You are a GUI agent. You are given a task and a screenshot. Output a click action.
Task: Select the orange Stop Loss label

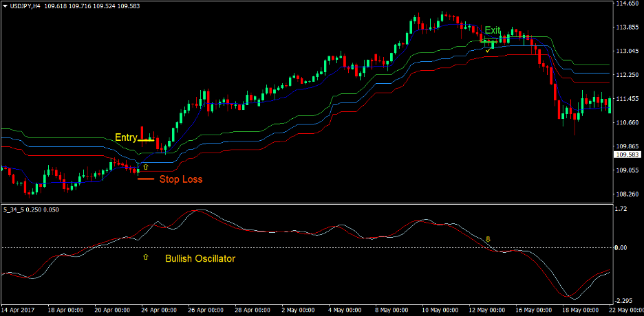tap(181, 179)
